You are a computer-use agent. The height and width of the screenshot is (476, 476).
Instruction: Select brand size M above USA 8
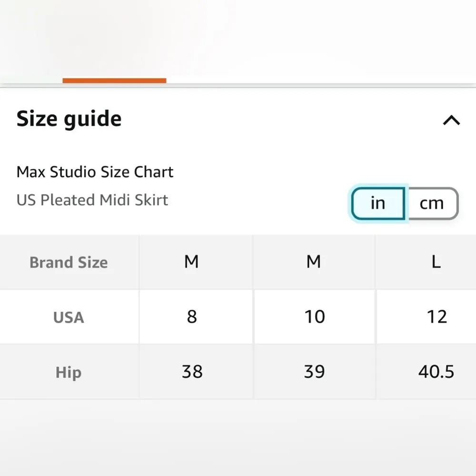pyautogui.click(x=191, y=262)
